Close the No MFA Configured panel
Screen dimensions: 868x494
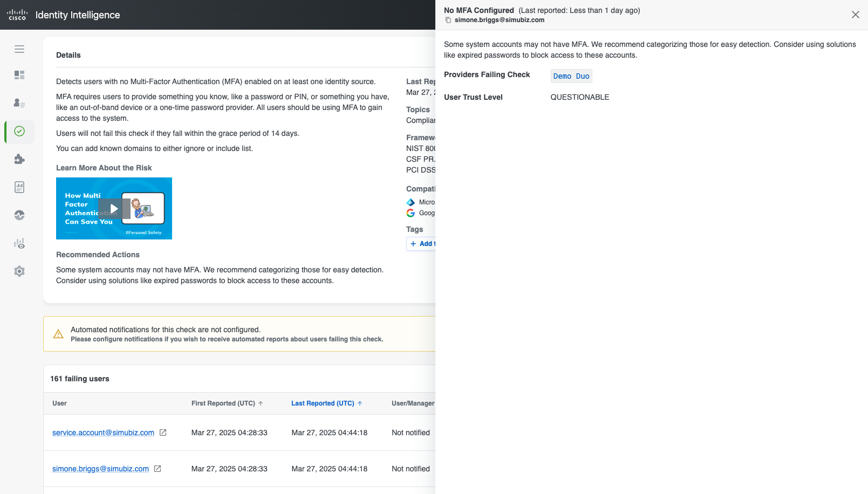click(x=855, y=15)
